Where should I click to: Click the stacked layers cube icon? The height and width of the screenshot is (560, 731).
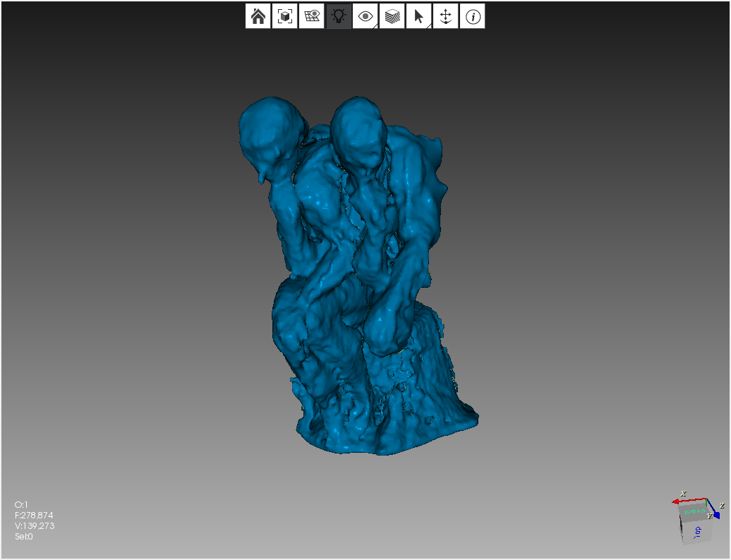392,16
